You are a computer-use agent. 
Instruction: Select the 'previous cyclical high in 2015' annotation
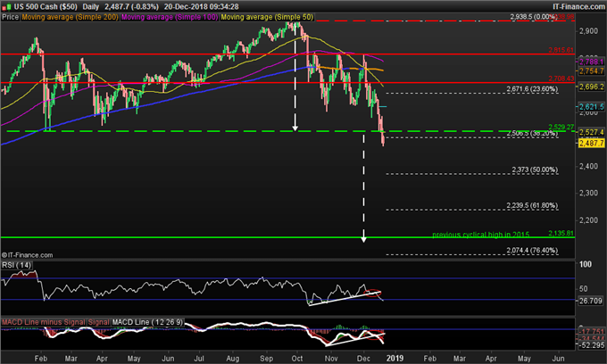point(480,235)
